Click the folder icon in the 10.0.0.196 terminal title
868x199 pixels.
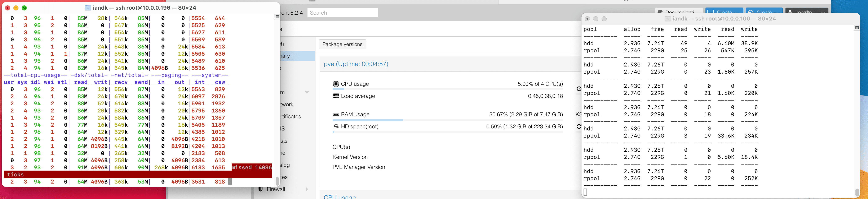point(88,8)
